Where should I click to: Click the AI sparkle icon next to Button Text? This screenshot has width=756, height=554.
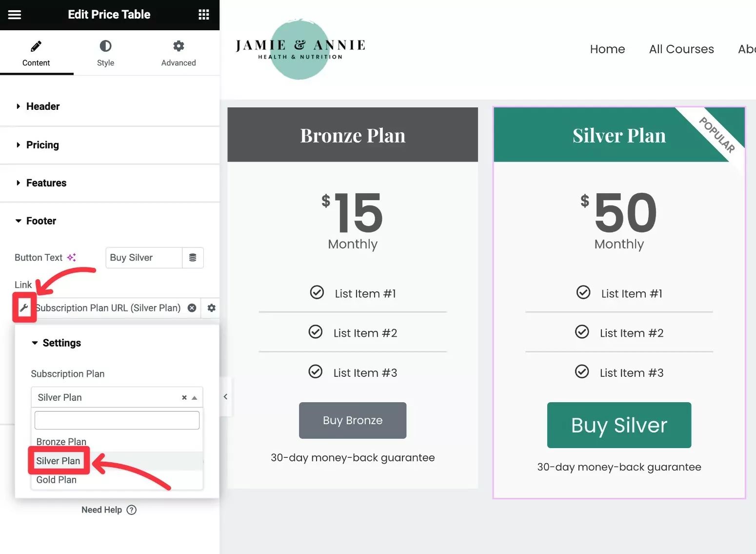(x=72, y=257)
